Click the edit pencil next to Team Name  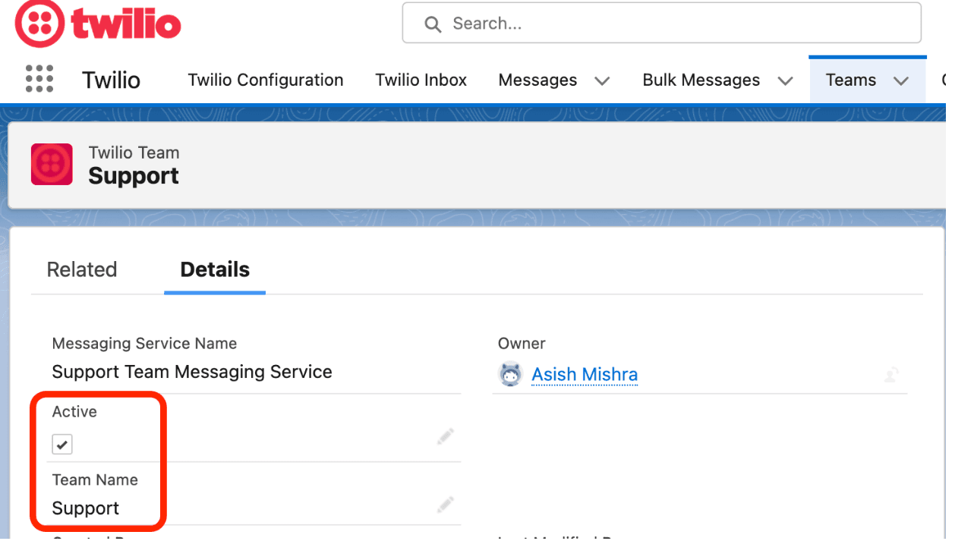446,505
